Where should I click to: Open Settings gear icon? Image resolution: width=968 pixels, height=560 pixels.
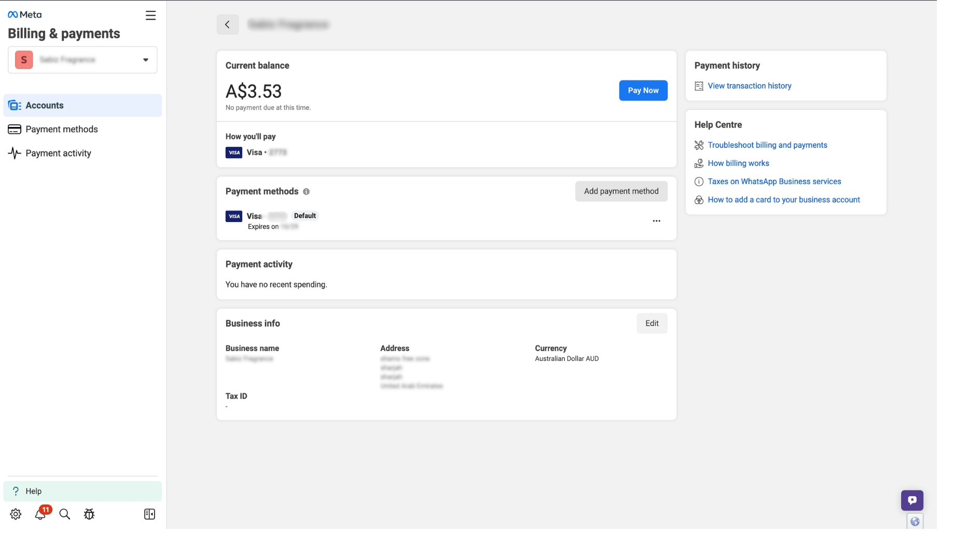(16, 514)
